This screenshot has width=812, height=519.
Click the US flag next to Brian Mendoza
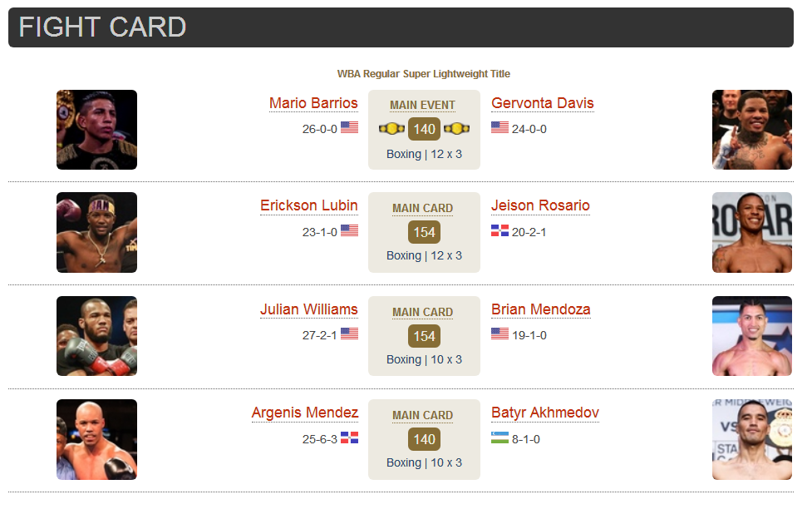tap(500, 334)
